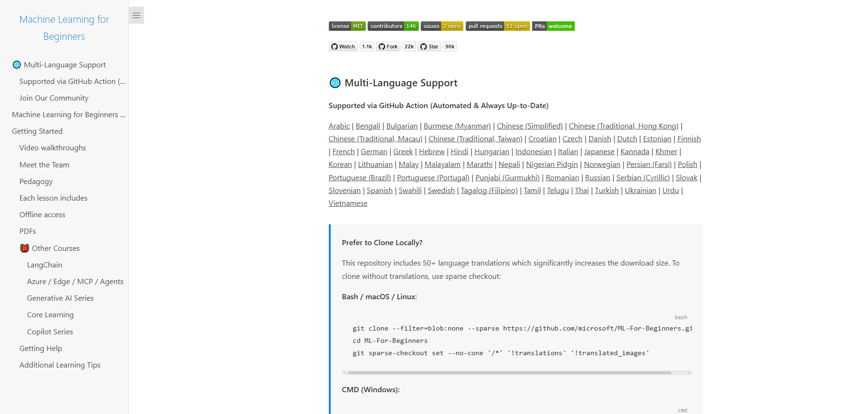
Task: Open the Chinese (Simplified) translation link
Action: tap(530, 126)
